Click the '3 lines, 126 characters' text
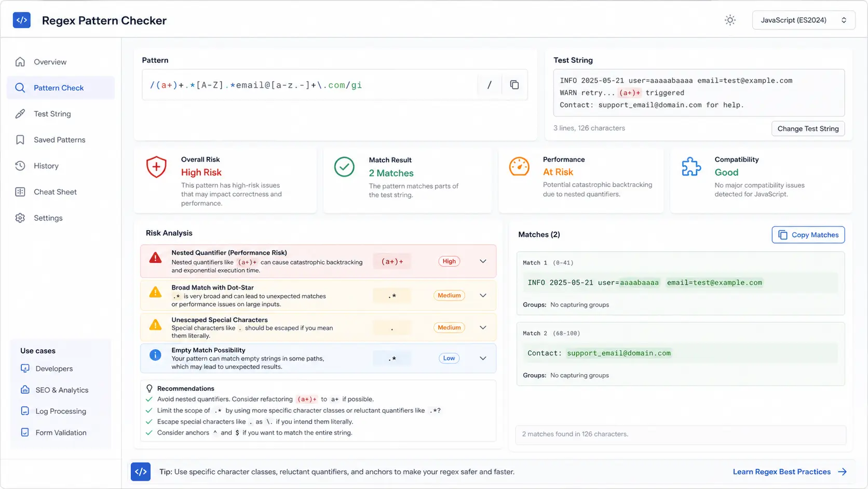 pyautogui.click(x=589, y=128)
